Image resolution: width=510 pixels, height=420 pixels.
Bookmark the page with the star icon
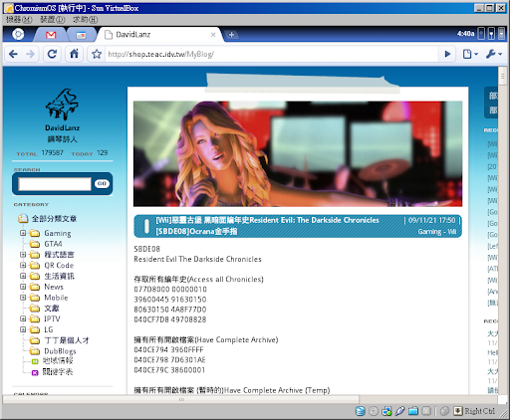coord(97,54)
